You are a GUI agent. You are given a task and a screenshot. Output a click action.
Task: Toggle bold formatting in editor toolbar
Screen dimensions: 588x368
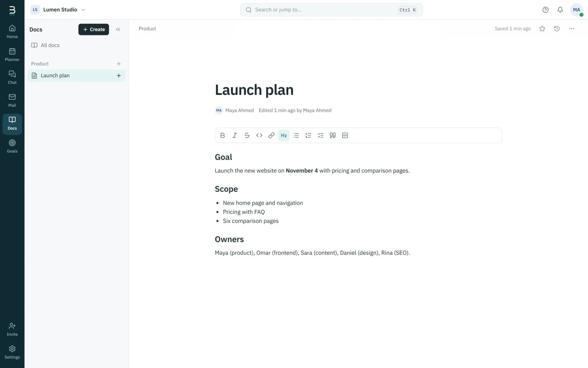(222, 135)
